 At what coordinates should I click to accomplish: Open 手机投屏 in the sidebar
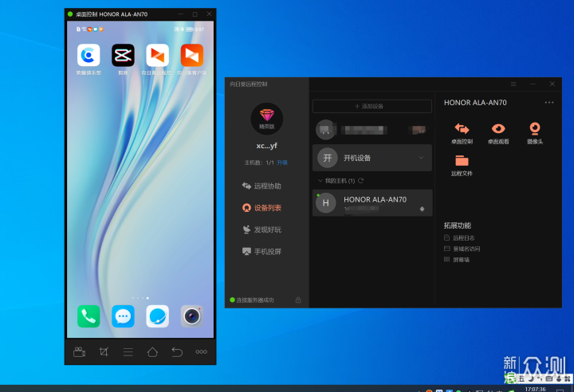pyautogui.click(x=261, y=252)
